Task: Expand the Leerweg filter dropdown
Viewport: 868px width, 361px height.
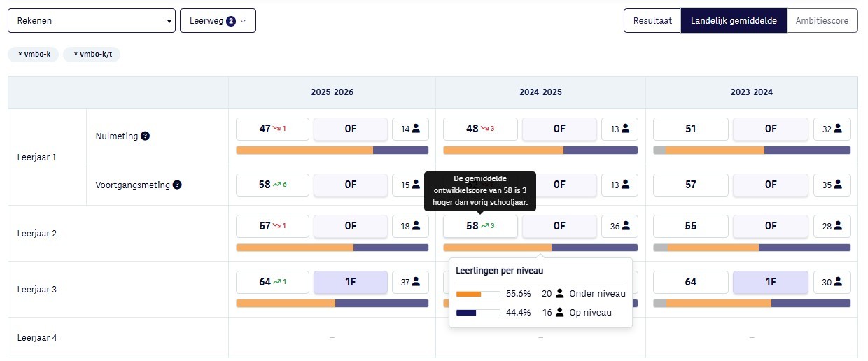Action: pyautogui.click(x=218, y=20)
